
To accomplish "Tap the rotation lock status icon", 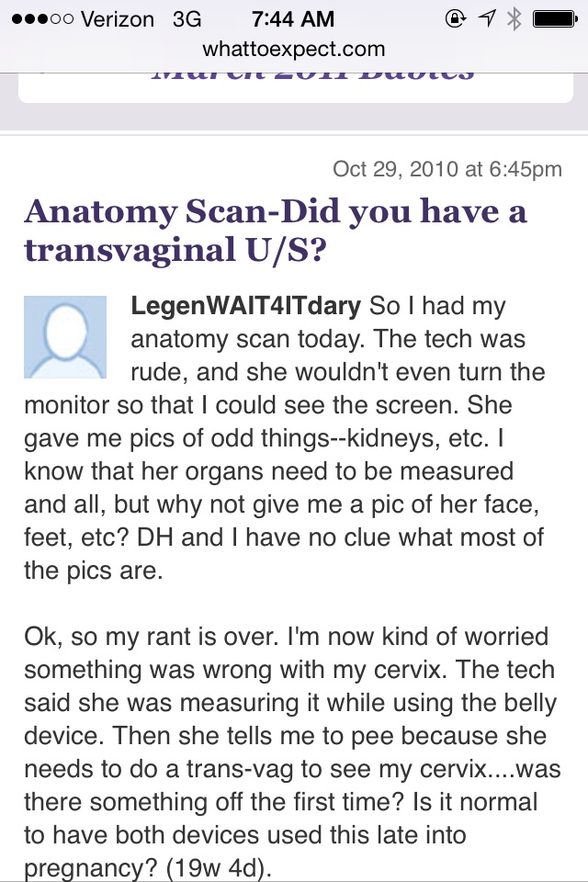I will [453, 18].
